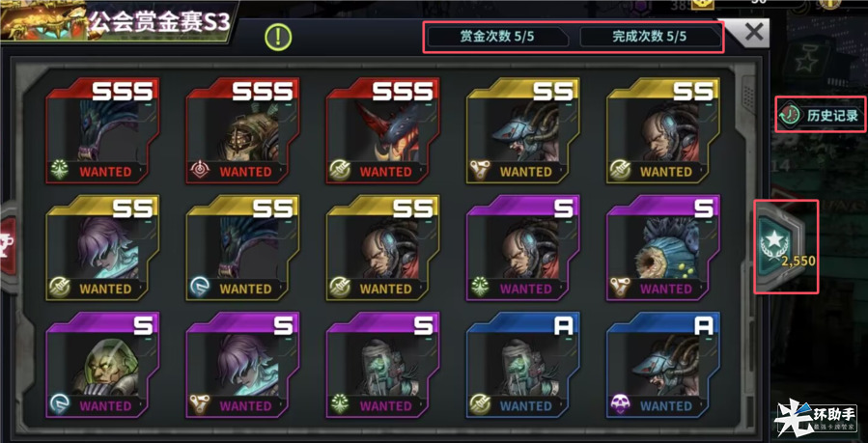Click the red trophy tab on left edge
The image size is (868, 443).
point(8,247)
